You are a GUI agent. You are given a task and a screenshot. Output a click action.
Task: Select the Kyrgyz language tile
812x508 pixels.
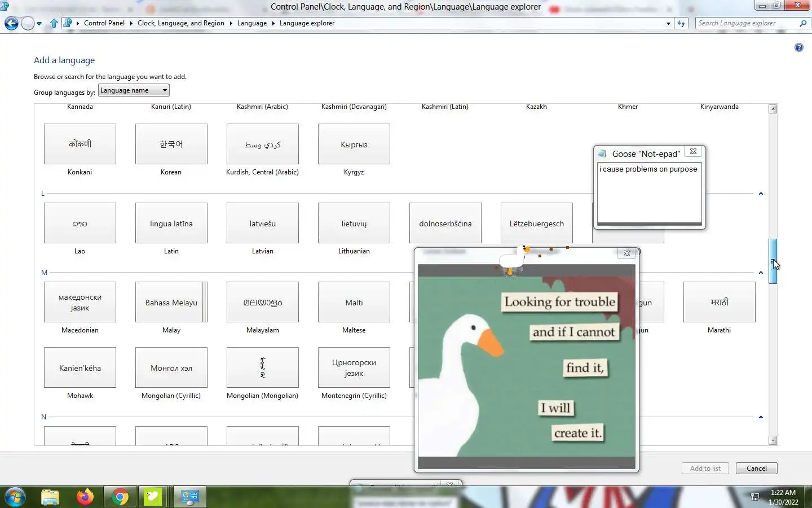(x=354, y=144)
